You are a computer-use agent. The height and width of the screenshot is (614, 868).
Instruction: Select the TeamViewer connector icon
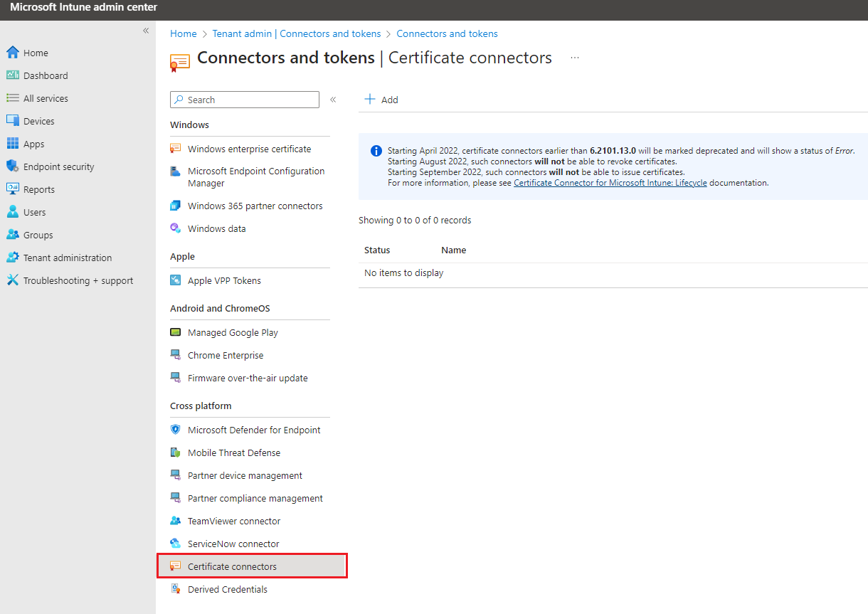point(175,521)
